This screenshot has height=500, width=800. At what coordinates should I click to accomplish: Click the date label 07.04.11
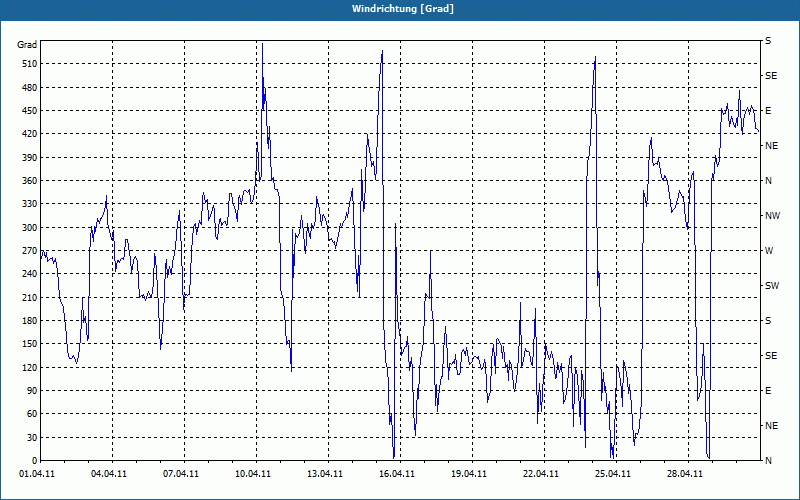181,474
